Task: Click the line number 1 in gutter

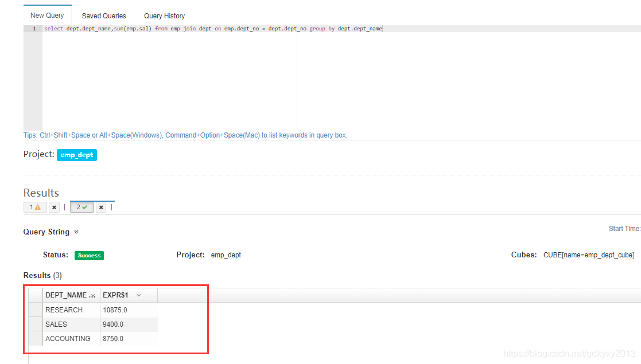Action: 34,29
